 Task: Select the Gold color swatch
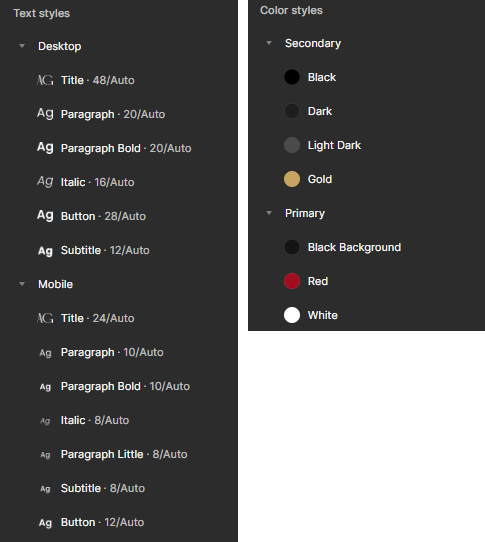(292, 179)
